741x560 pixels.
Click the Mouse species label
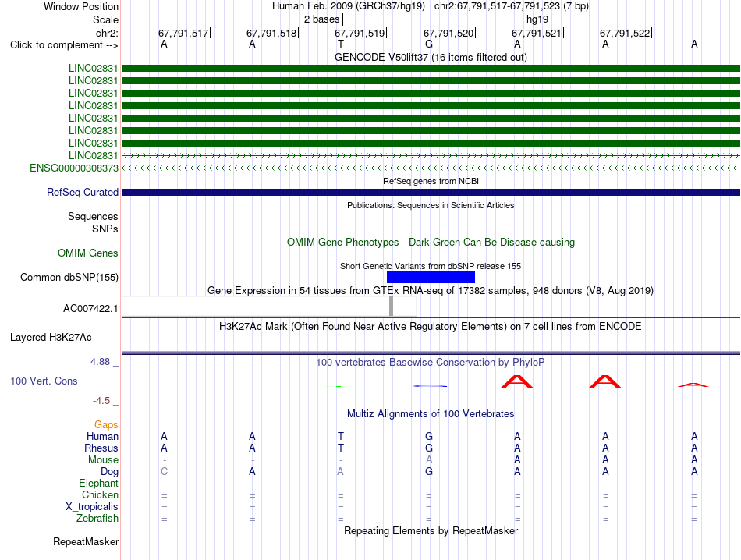coord(103,460)
